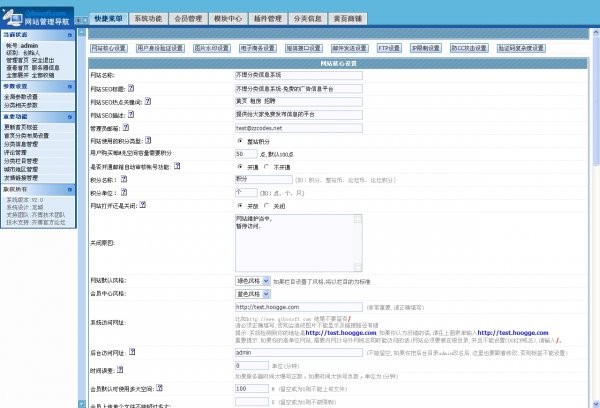Image resolution: width=600 pixels, height=408 pixels.
Task: Open help icon beside 网站打开还是关闭
Action: pyautogui.click(x=142, y=205)
